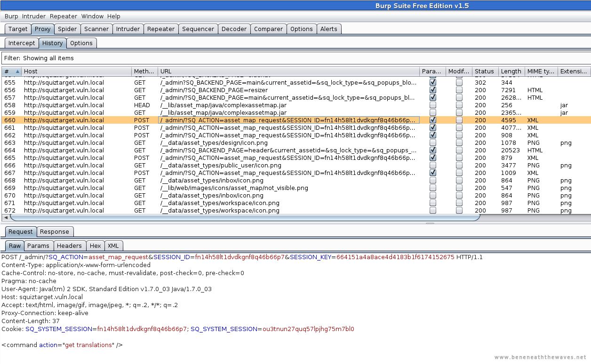Click the public_user/icon.png URL in row 666
This screenshot has width=591, height=364.
221,165
